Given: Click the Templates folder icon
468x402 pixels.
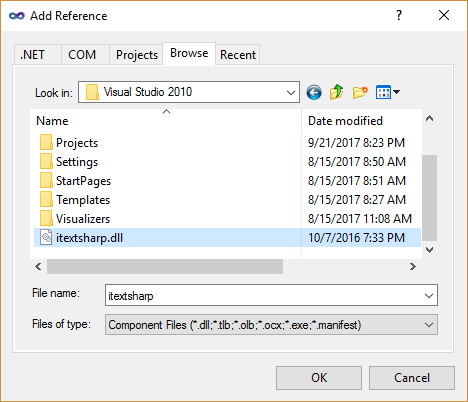Looking at the screenshot, I should [x=46, y=200].
